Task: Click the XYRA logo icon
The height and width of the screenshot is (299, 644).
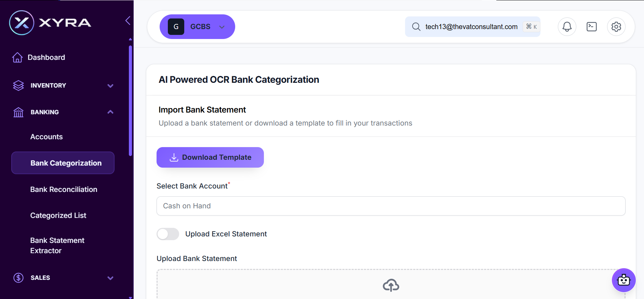Action: click(22, 23)
